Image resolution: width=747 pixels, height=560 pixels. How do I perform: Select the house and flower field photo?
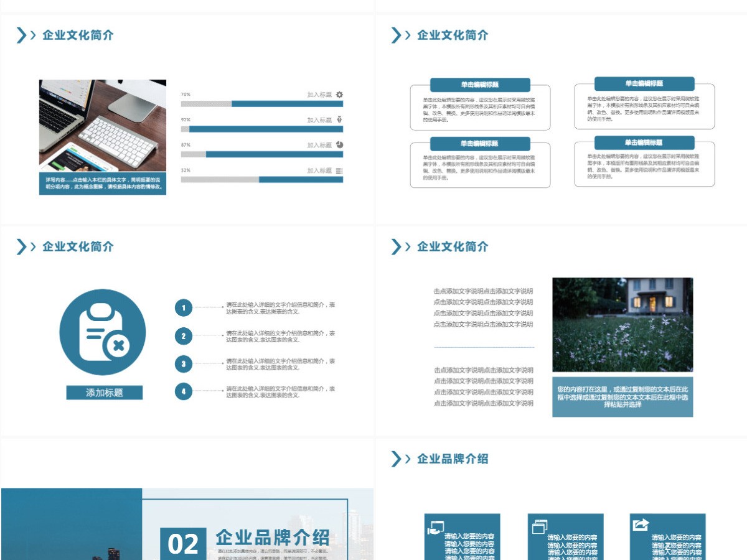coord(622,325)
